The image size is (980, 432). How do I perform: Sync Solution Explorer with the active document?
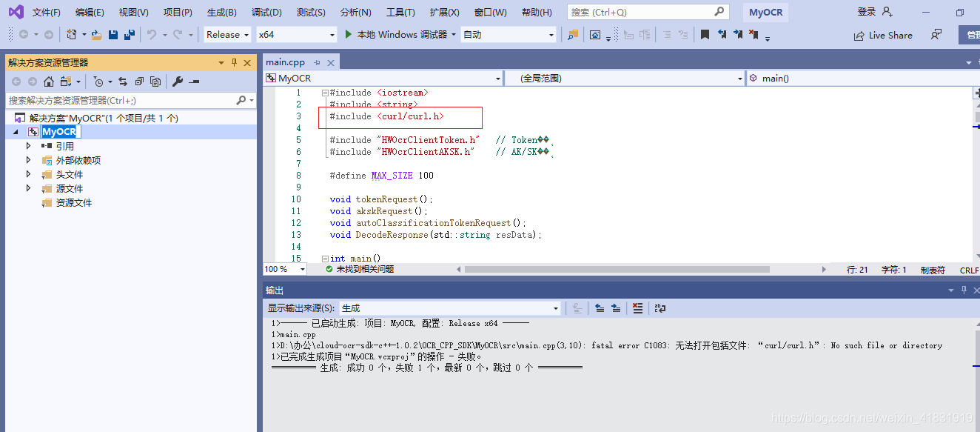pyautogui.click(x=123, y=81)
